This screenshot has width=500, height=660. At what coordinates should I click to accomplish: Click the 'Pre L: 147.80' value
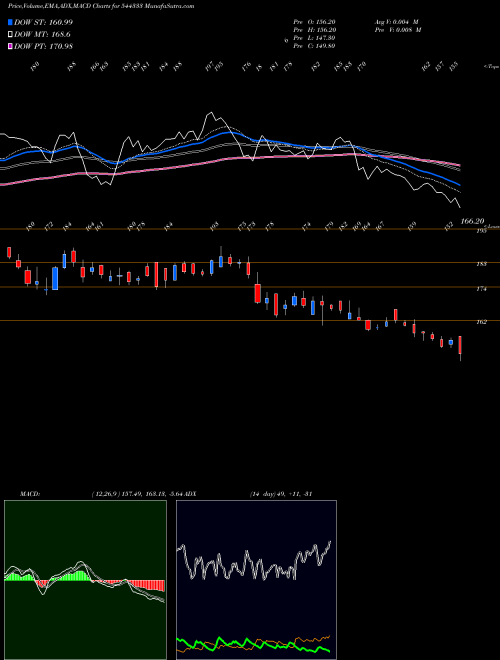click(x=314, y=38)
